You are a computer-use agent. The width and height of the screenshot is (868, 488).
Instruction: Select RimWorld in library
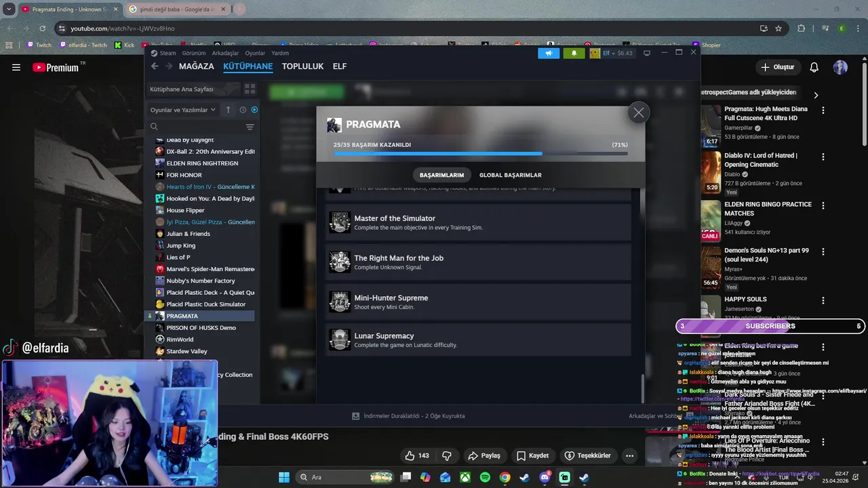[180, 340]
